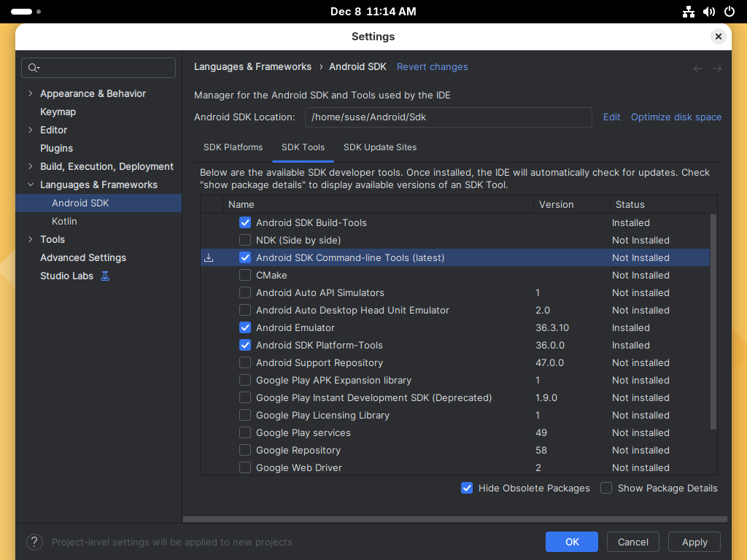Expand the Appearance & Behavior section
This screenshot has height=560, width=747.
coord(30,93)
